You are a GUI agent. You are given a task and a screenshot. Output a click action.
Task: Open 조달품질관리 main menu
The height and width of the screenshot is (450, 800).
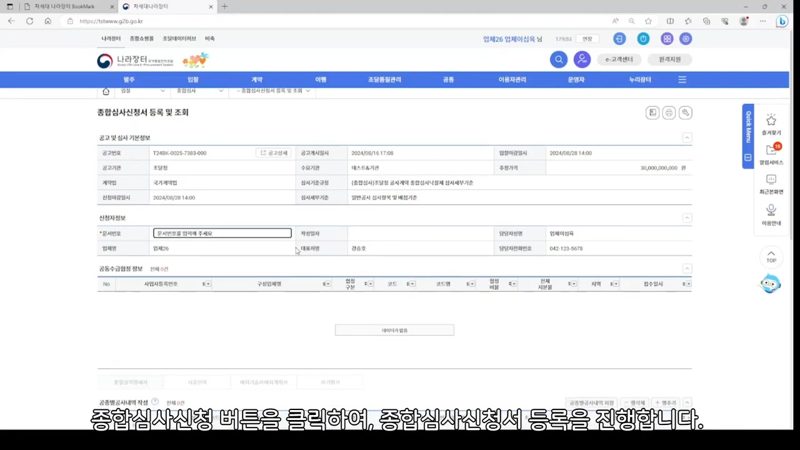coord(385,80)
